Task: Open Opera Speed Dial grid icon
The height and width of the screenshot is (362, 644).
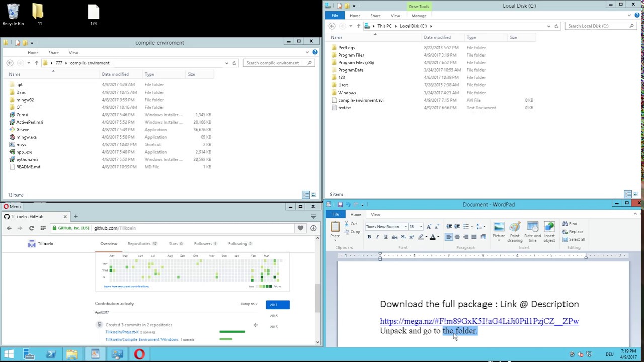Action: (43, 228)
